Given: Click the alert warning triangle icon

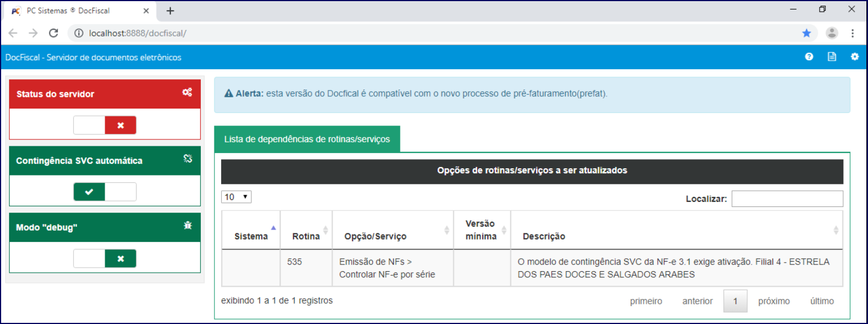Looking at the screenshot, I should point(229,93).
